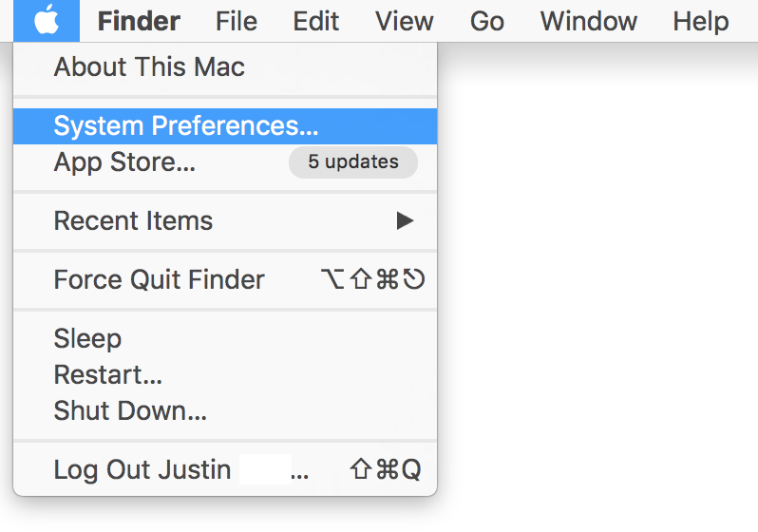The width and height of the screenshot is (758, 532).
Task: Open the Finder menu
Action: (139, 21)
